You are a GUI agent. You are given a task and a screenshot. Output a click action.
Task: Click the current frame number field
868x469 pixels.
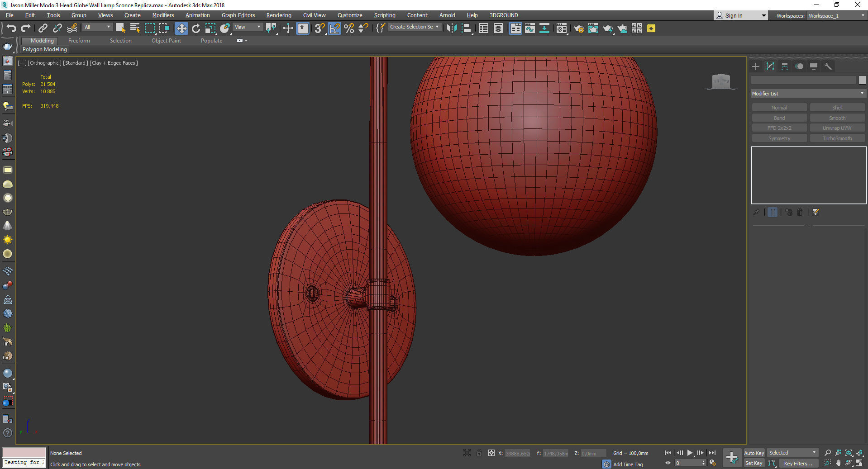[687, 463]
